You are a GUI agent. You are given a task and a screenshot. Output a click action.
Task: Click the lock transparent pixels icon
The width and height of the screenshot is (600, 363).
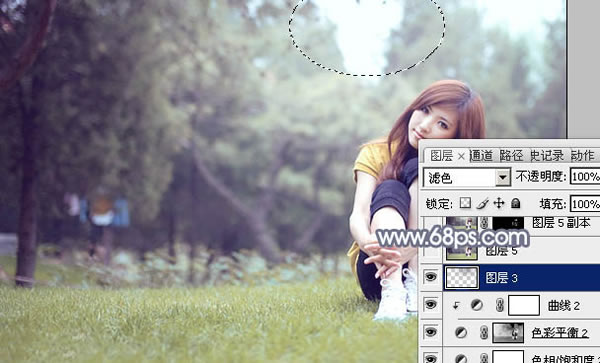(x=465, y=203)
